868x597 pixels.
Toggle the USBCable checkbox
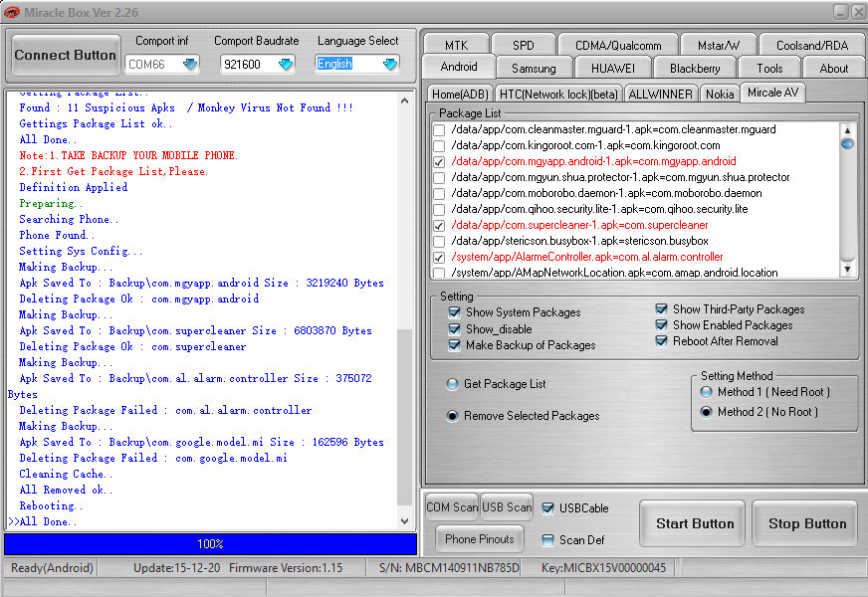548,508
